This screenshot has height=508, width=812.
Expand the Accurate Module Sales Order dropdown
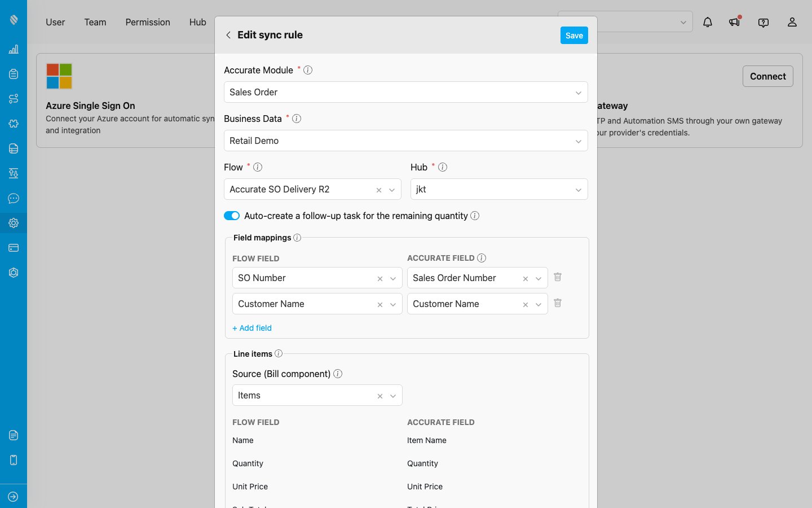coord(406,92)
